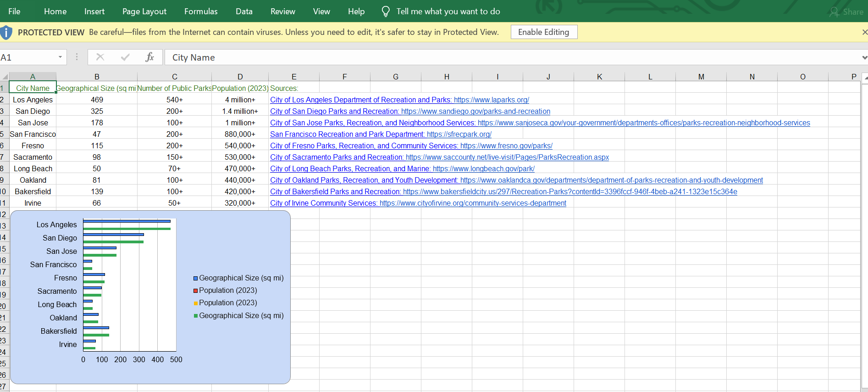Click the lightbulb Tell Me icon
Viewport: 868px width, 392px height.
click(x=386, y=11)
